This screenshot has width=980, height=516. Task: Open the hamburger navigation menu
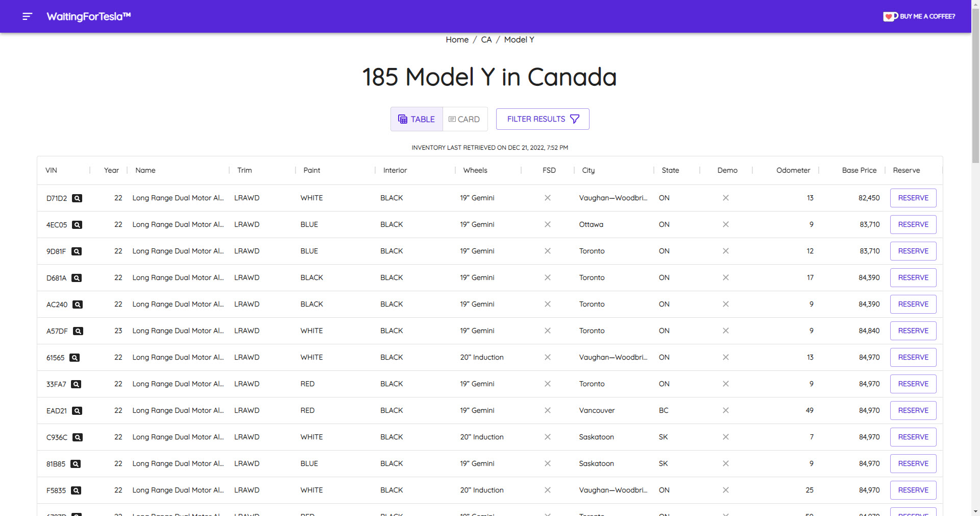28,16
